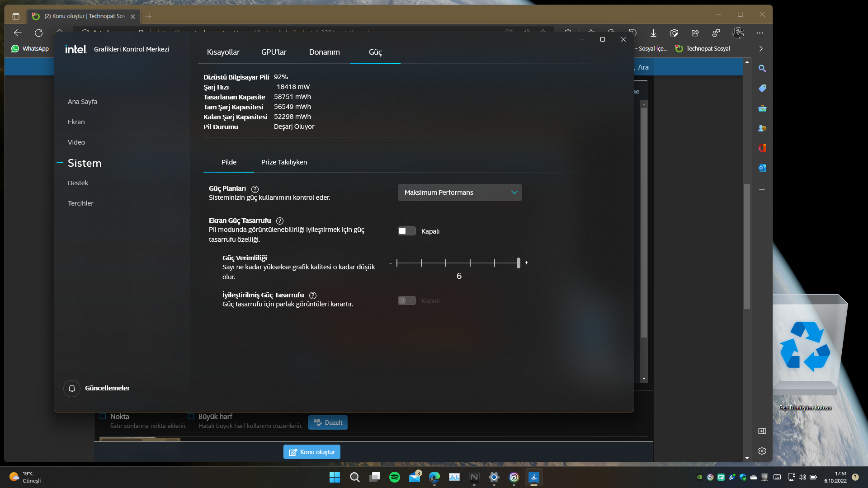The image size is (868, 488).
Task: Open the Donanım tab
Action: tap(324, 52)
